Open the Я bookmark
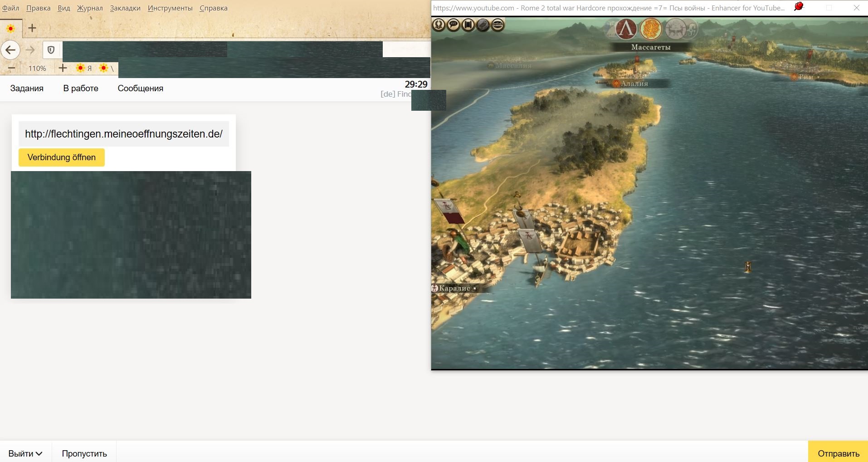The height and width of the screenshot is (462, 868). 84,68
